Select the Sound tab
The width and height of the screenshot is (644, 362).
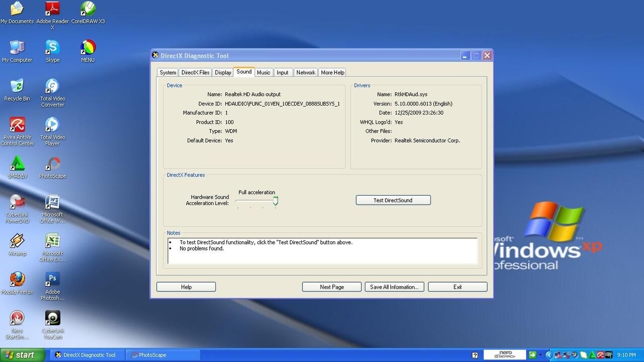pyautogui.click(x=244, y=72)
